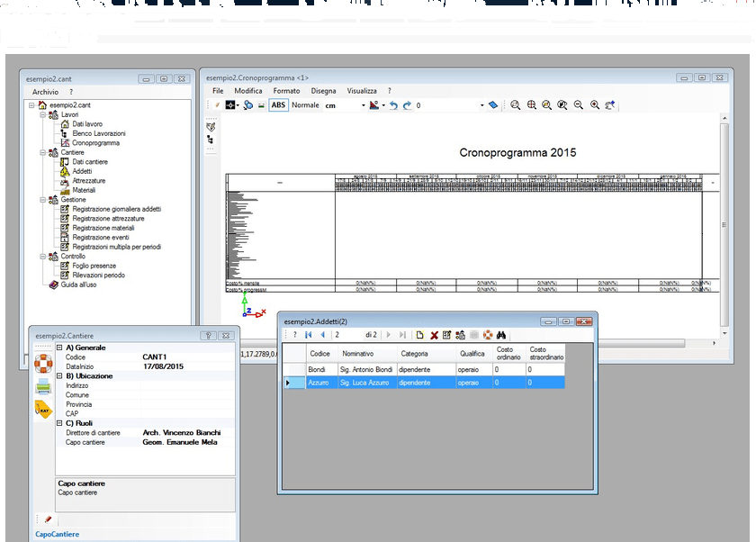Image resolution: width=756 pixels, height=542 pixels.
Task: Toggle the ABS button in toolbar
Action: (x=278, y=105)
